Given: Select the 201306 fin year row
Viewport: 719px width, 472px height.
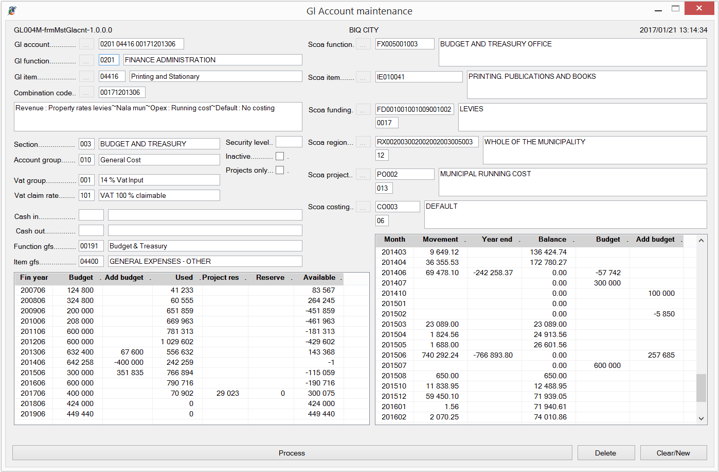Looking at the screenshot, I should click(x=179, y=352).
